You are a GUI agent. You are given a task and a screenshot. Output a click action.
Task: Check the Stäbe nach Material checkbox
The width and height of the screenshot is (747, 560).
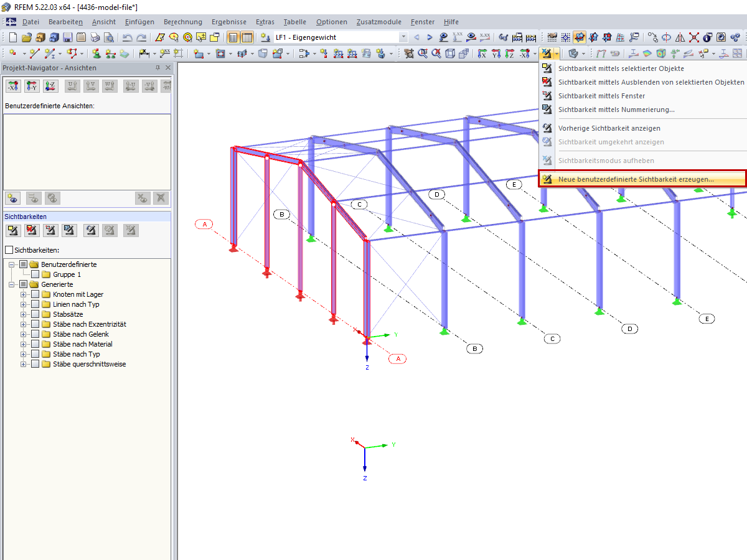35,344
